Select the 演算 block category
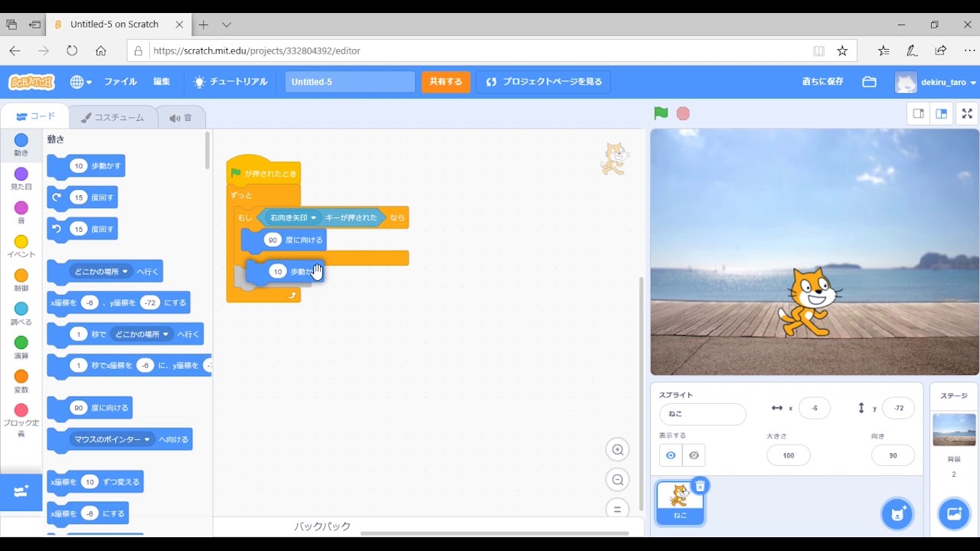 [x=21, y=347]
